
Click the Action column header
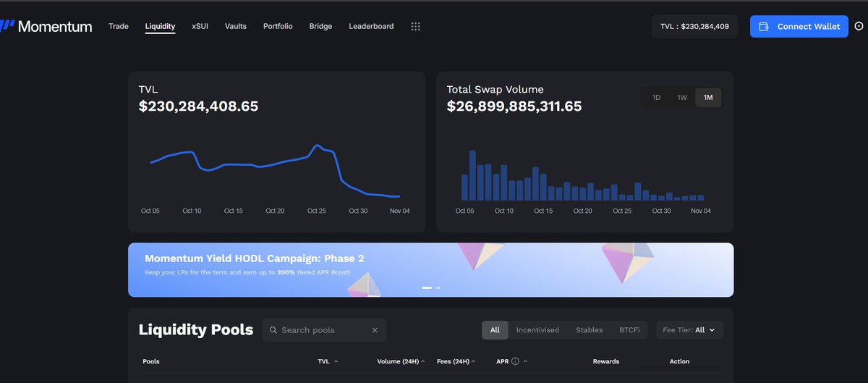click(679, 361)
